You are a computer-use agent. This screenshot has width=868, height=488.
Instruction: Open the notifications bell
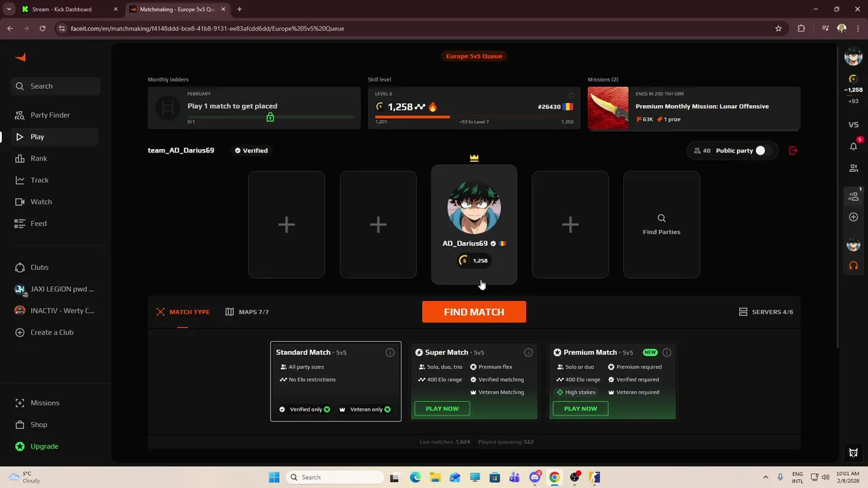[x=853, y=146]
